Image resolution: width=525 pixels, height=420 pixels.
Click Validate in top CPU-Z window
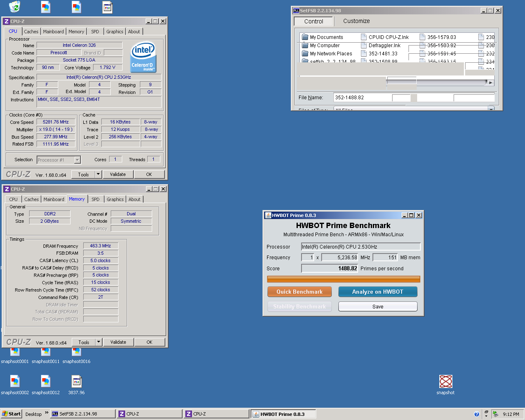point(118,174)
